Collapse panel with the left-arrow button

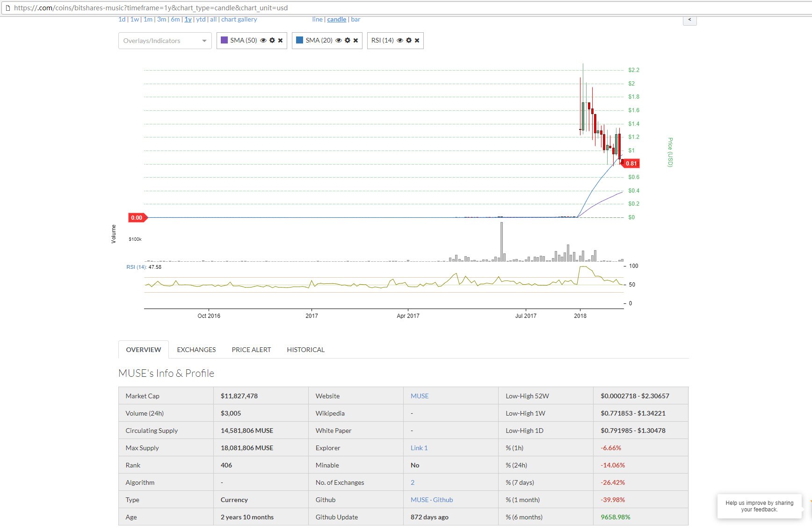click(689, 20)
